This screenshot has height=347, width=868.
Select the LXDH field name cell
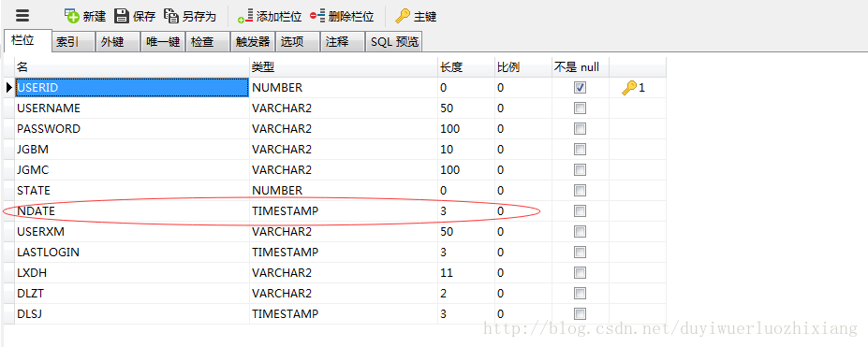click(x=132, y=273)
